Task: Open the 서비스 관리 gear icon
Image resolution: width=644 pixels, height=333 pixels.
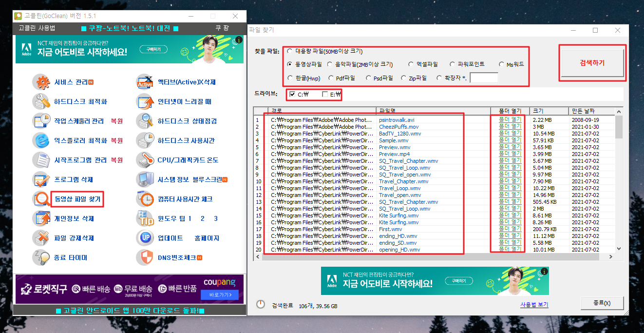Action: pyautogui.click(x=42, y=82)
